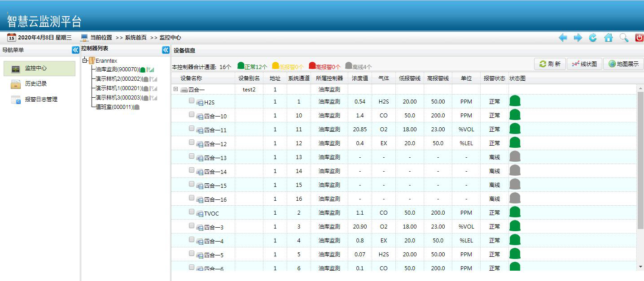Tick the checkbox for 四合一10
Screen dimensions: 644x281
click(192, 115)
